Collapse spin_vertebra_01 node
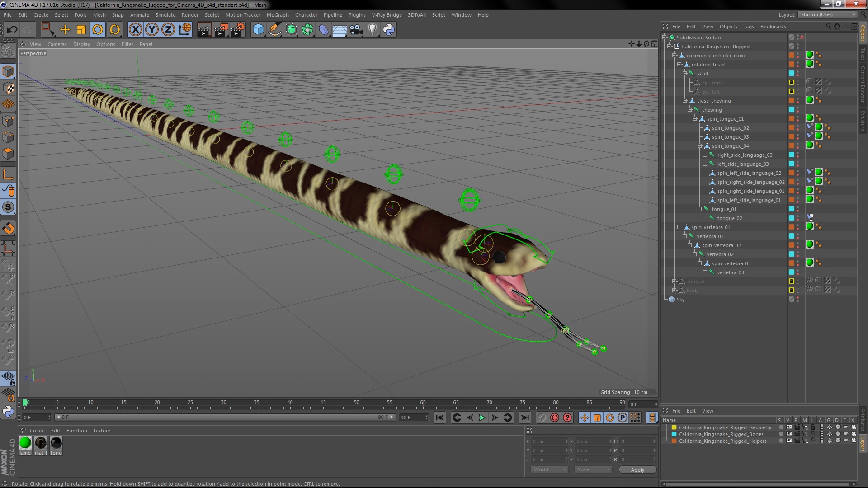Viewport: 868px width, 488px height. click(x=679, y=227)
